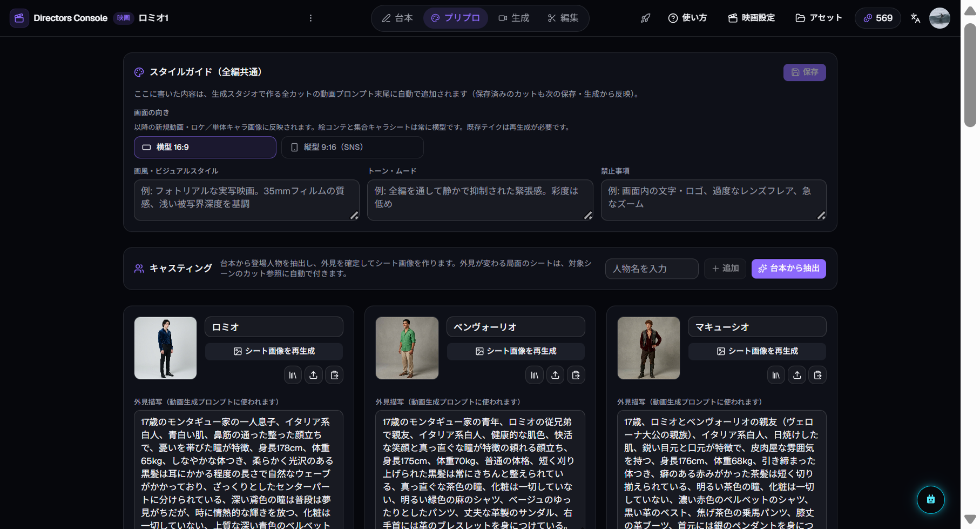This screenshot has width=980, height=529.
Task: Focus the 禁止事項 text area
Action: pos(713,200)
